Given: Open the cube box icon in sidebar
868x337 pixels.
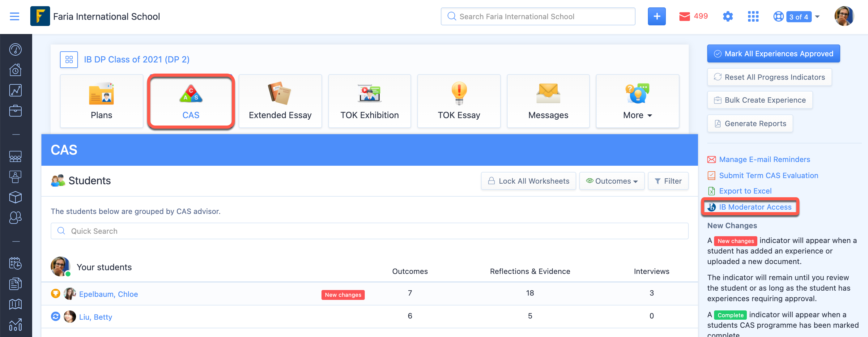Looking at the screenshot, I should [x=15, y=197].
